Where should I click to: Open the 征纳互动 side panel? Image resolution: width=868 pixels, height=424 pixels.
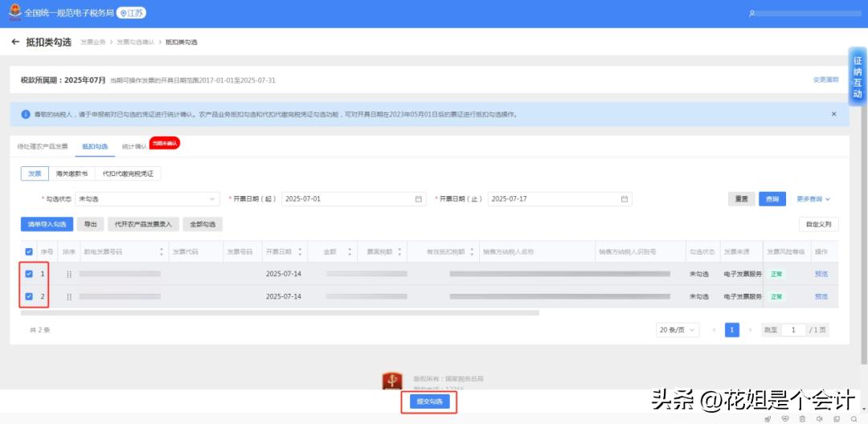tap(858, 76)
